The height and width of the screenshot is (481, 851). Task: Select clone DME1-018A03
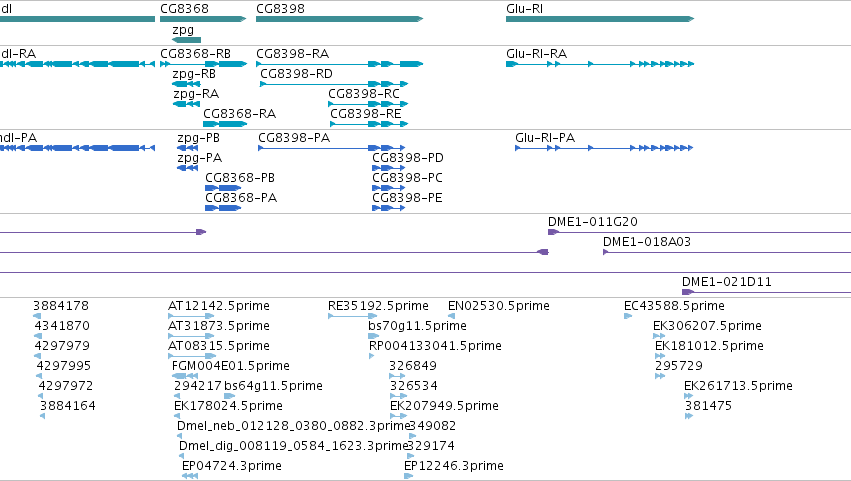pos(647,242)
